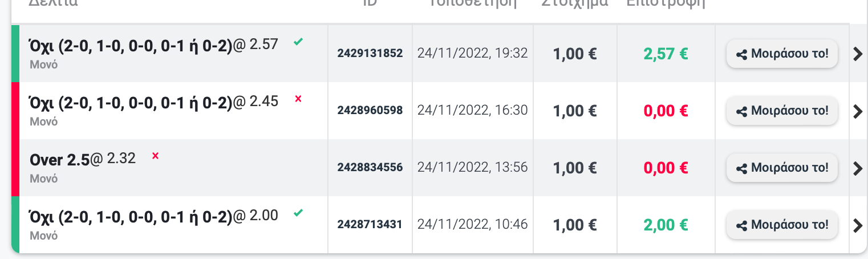Expand Over 2.5 bet details chevron
The width and height of the screenshot is (868, 259).
pos(858,168)
